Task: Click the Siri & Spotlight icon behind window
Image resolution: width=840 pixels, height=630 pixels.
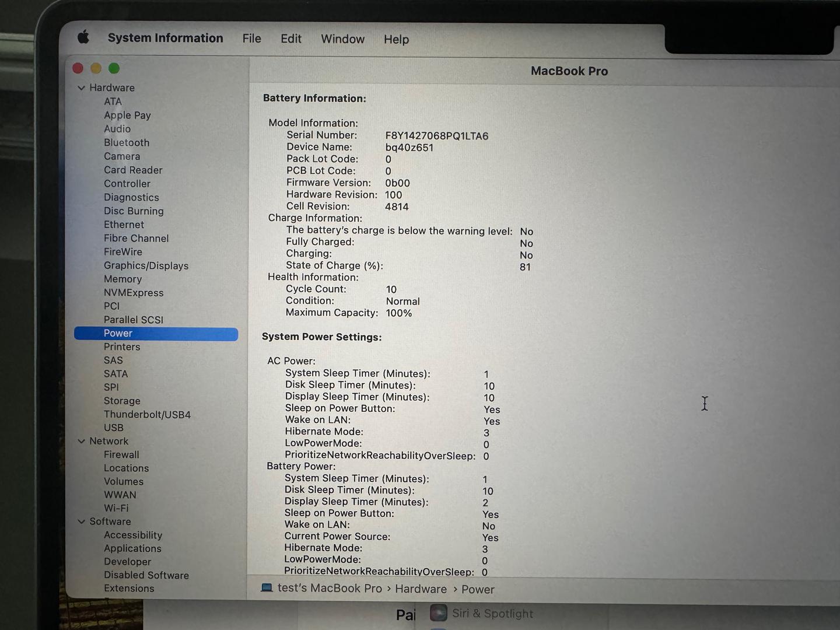Action: click(439, 613)
